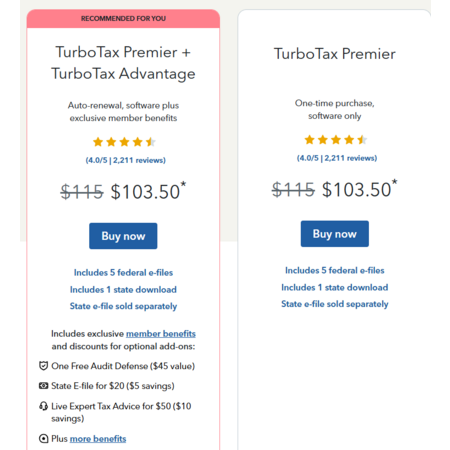The width and height of the screenshot is (450, 450).
Task: Select the TurboTax Premier card title
Action: (335, 54)
